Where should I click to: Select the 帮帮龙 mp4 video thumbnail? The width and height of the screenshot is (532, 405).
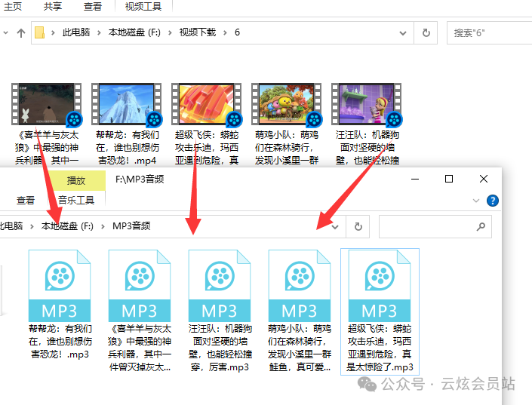click(x=127, y=104)
